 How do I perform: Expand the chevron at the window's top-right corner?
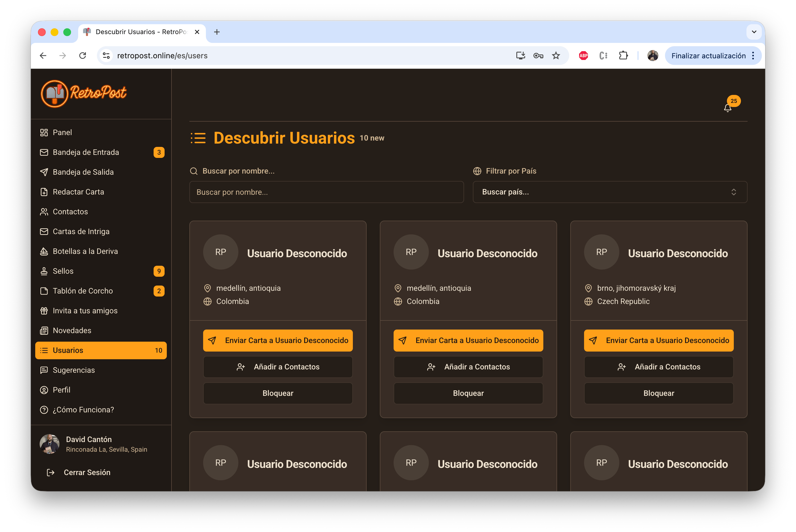click(x=754, y=32)
